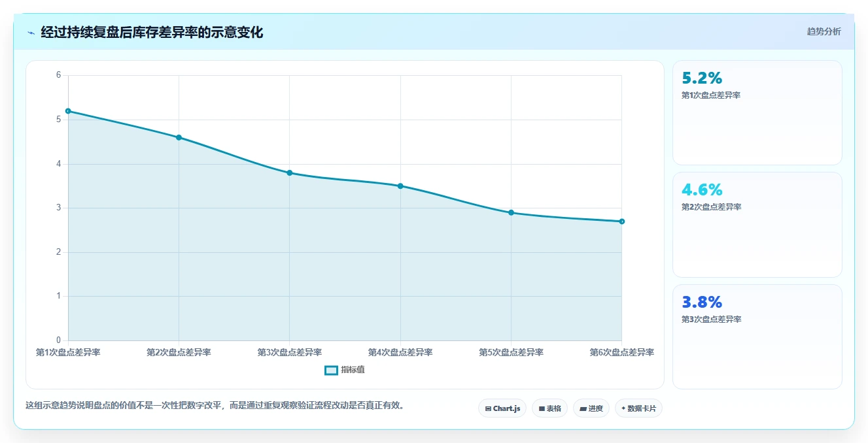Click x-axis label 第4次盘点差异率

[x=400, y=352]
